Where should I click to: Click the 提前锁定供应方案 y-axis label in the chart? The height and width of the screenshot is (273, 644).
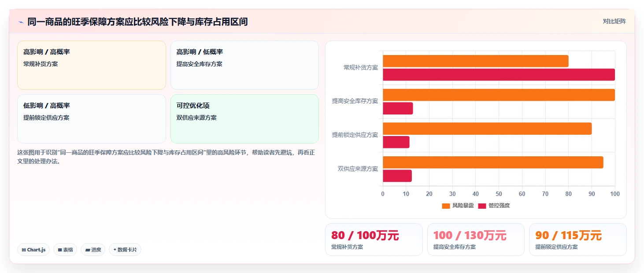355,135
